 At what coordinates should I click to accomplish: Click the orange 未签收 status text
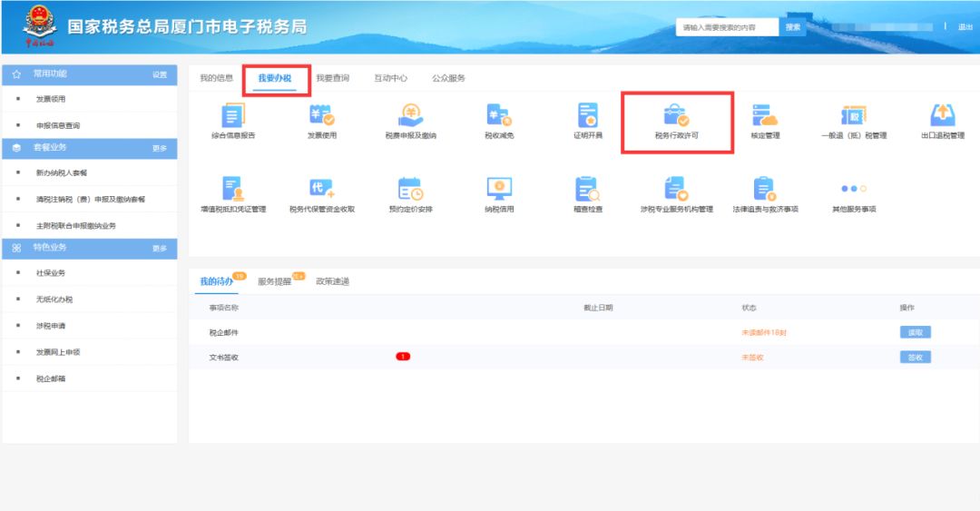(752, 358)
